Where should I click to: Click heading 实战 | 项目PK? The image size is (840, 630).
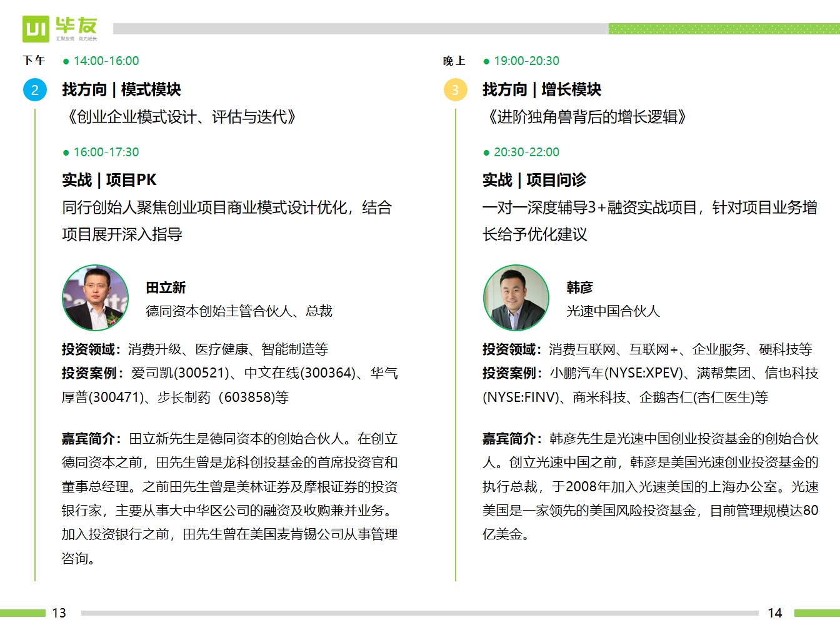(109, 180)
